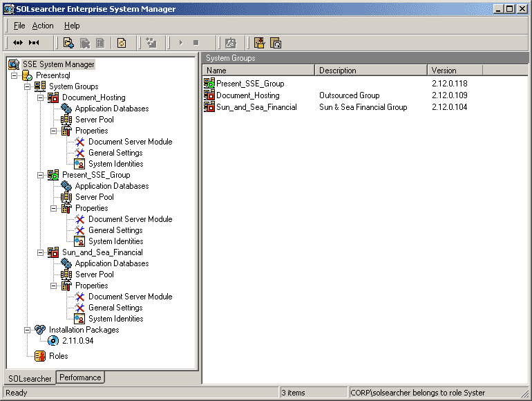Collapse the Present_SSE_Group tree node
The image size is (532, 401).
point(40,175)
